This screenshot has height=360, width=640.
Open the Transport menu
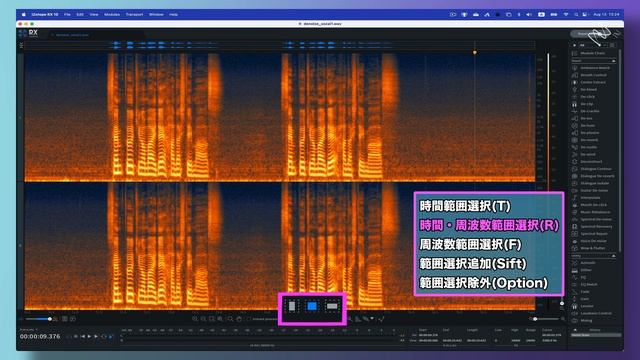click(x=134, y=14)
